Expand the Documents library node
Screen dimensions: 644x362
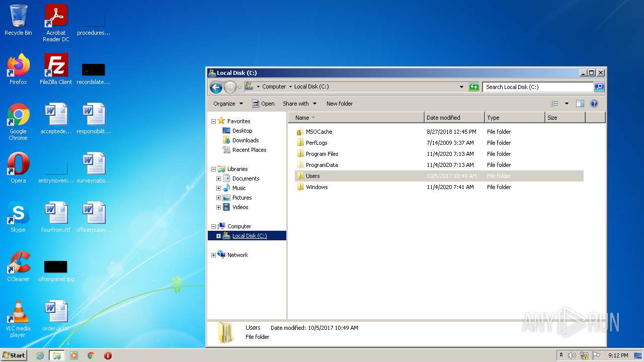[x=218, y=178]
